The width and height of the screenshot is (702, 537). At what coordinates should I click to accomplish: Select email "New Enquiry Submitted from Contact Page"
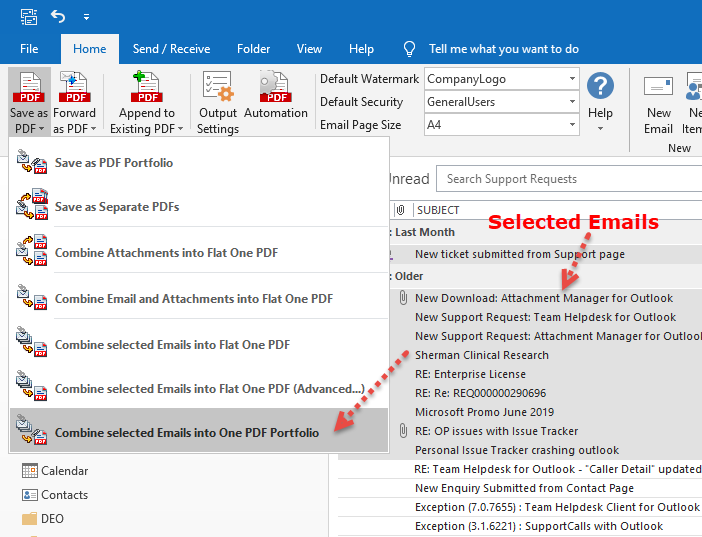pos(524,488)
